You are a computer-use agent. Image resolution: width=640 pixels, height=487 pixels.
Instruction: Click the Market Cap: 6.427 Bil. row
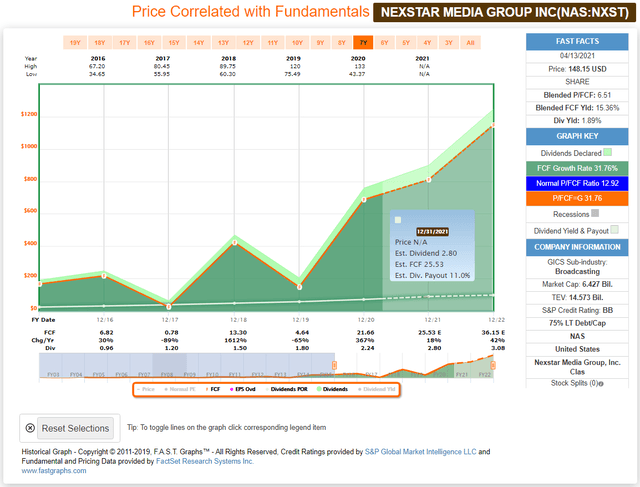coord(577,284)
